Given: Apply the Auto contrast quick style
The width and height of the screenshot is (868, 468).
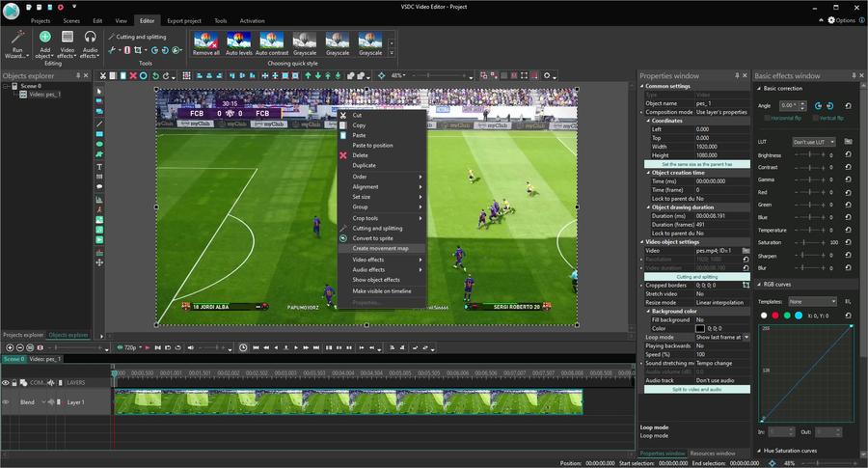Looking at the screenshot, I should 272,43.
